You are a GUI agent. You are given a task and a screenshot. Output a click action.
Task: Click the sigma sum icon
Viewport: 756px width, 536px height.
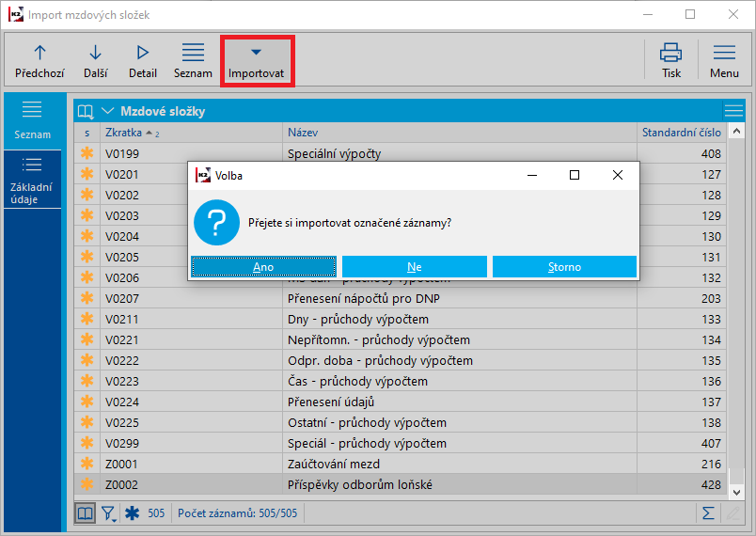tap(708, 513)
